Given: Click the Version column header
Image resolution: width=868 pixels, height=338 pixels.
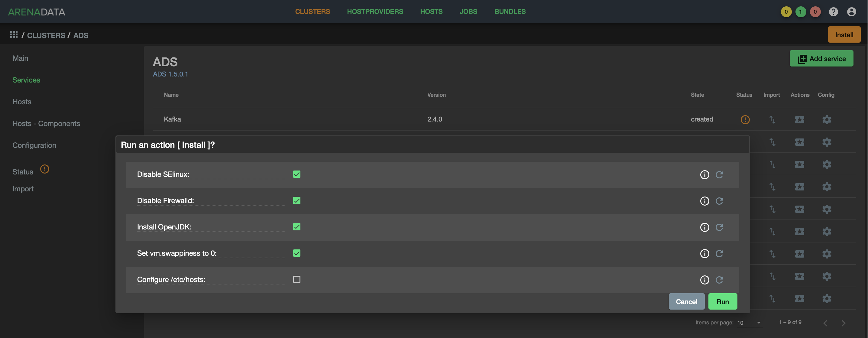Looking at the screenshot, I should click(x=436, y=95).
